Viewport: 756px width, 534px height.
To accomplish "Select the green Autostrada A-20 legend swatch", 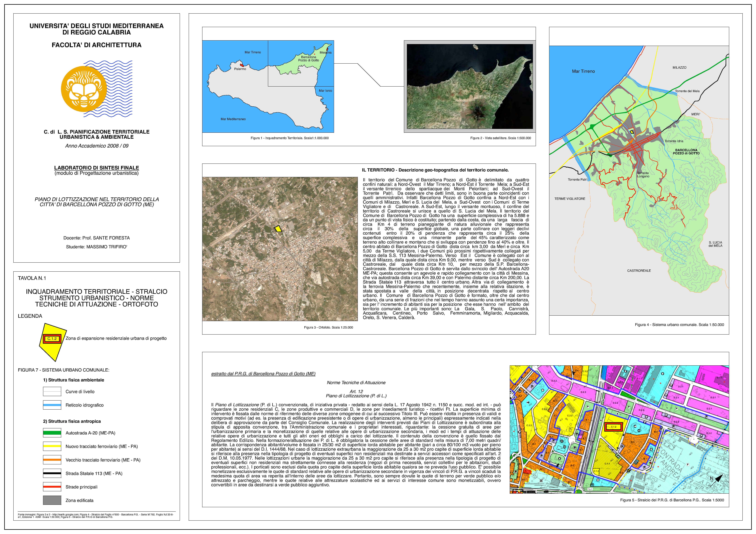I will point(52,433).
